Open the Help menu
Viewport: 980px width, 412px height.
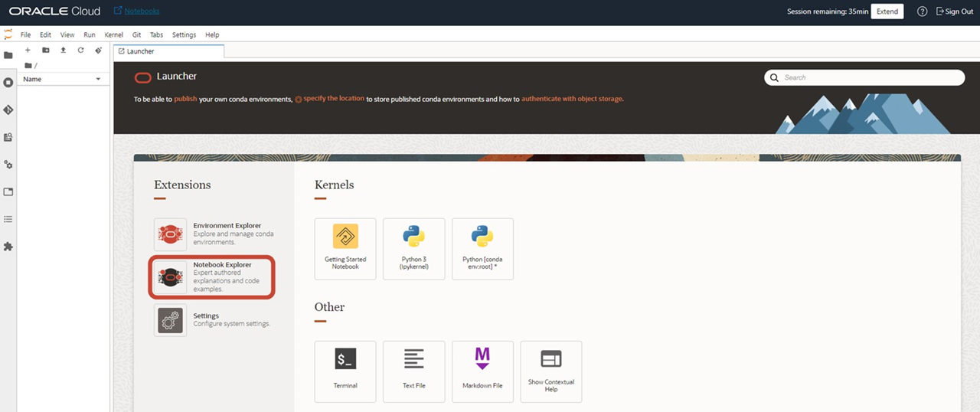pos(212,35)
